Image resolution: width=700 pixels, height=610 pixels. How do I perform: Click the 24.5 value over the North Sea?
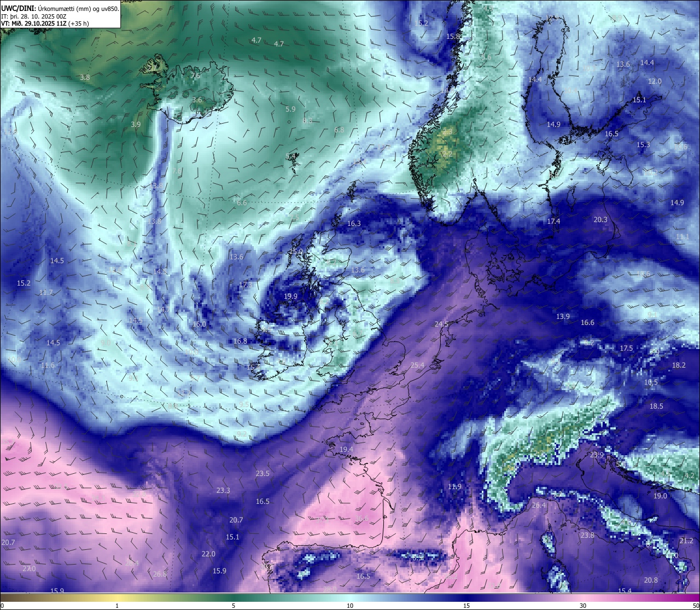441,324
